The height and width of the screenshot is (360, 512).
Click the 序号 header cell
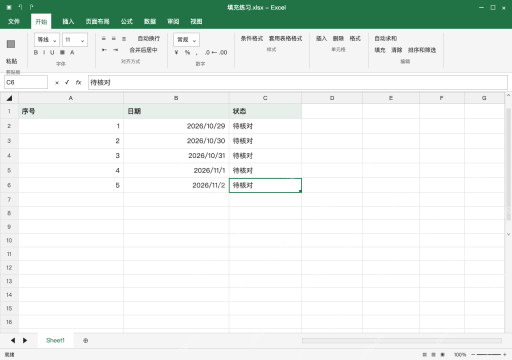(71, 111)
